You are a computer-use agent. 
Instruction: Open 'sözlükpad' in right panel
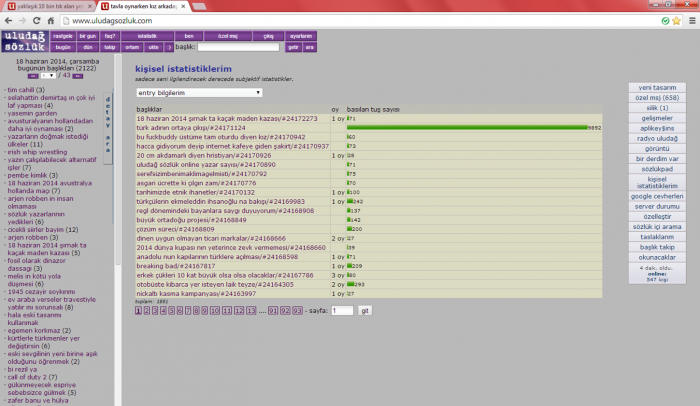[657, 169]
